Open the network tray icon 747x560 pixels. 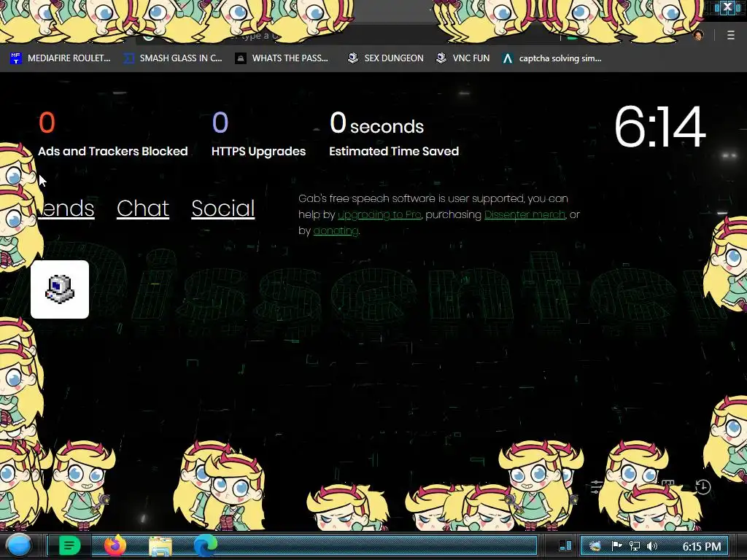[x=635, y=546]
